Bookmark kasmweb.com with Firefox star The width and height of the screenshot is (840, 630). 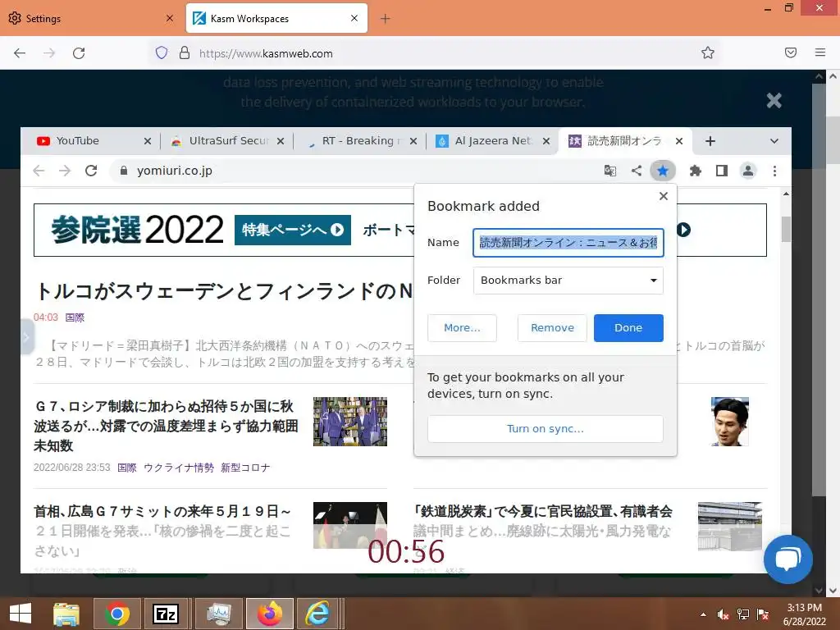click(x=708, y=52)
